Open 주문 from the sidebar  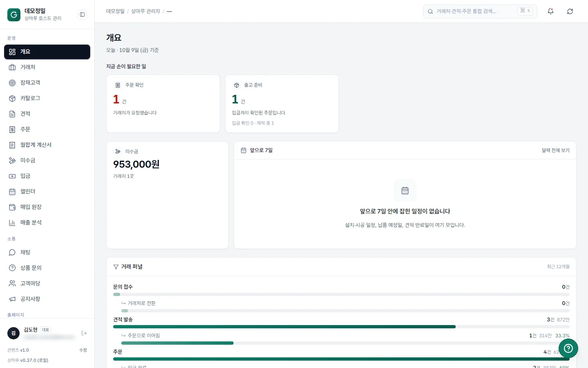coord(47,129)
